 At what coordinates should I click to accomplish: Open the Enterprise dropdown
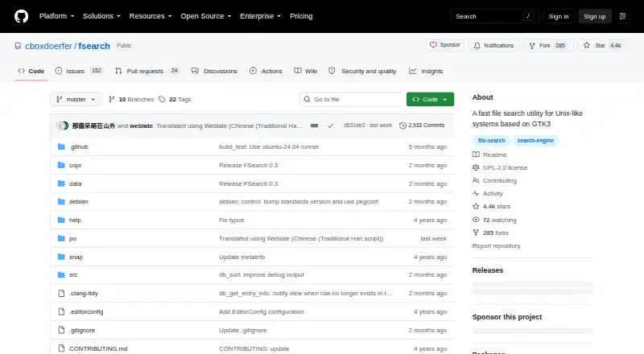pos(260,16)
